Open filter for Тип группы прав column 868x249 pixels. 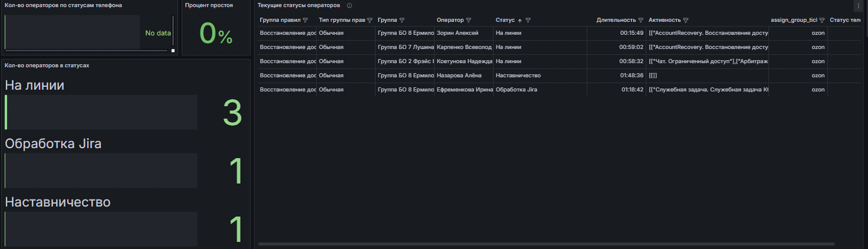(369, 20)
